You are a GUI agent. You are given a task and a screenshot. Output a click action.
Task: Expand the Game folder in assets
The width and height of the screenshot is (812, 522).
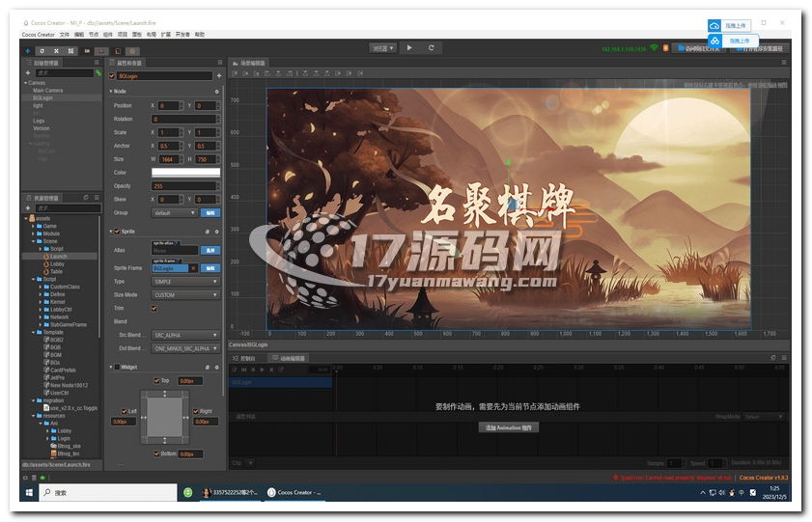click(33, 226)
